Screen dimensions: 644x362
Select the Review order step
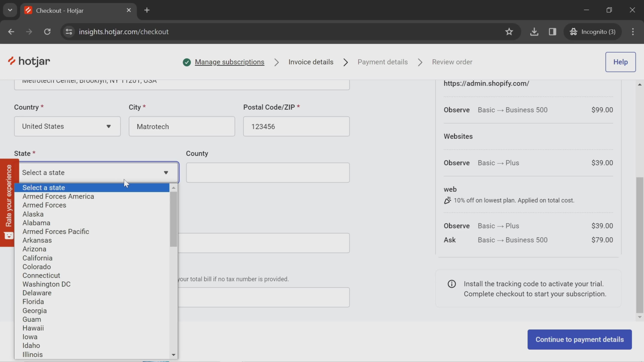click(452, 62)
